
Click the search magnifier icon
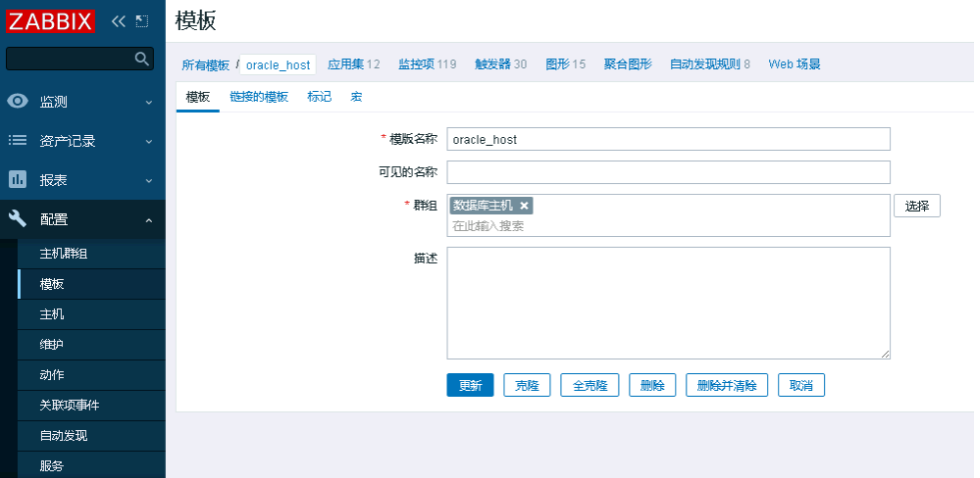pos(142,59)
